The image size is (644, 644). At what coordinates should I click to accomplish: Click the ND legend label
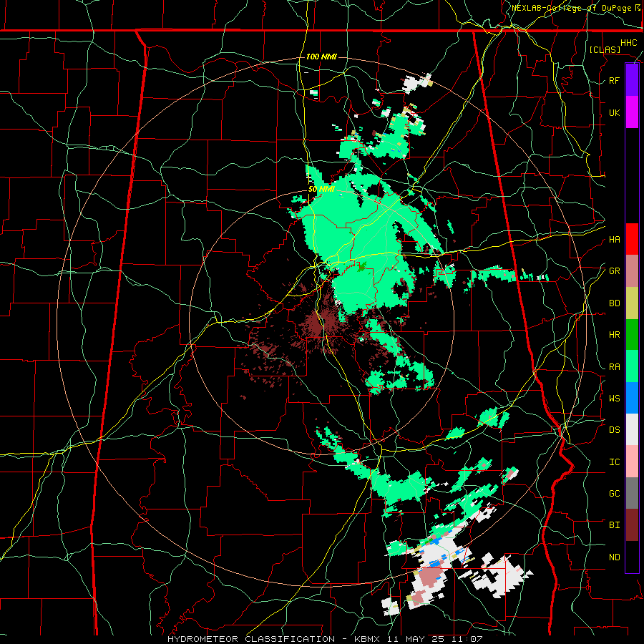pyautogui.click(x=614, y=557)
